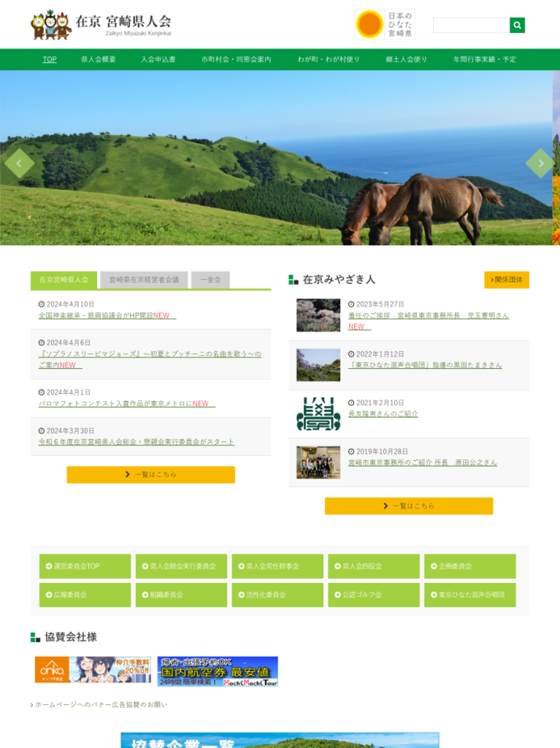Viewport: 560px width, 748px height.
Task: Open the 運営委員会TOP green button
Action: (x=85, y=566)
